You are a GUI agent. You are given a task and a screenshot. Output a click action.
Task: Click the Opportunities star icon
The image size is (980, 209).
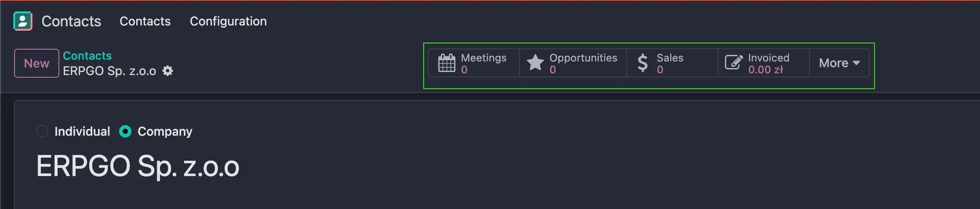pyautogui.click(x=535, y=63)
